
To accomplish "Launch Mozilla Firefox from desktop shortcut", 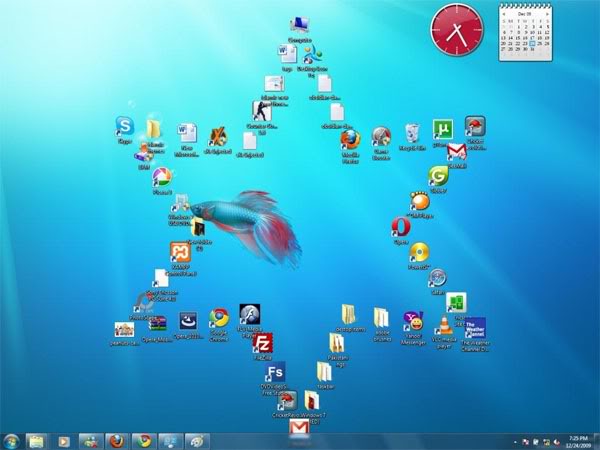I will pos(351,140).
